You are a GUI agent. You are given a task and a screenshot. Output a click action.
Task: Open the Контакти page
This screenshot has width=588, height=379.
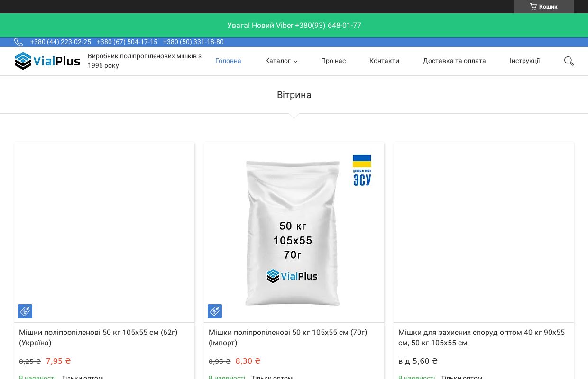click(384, 61)
